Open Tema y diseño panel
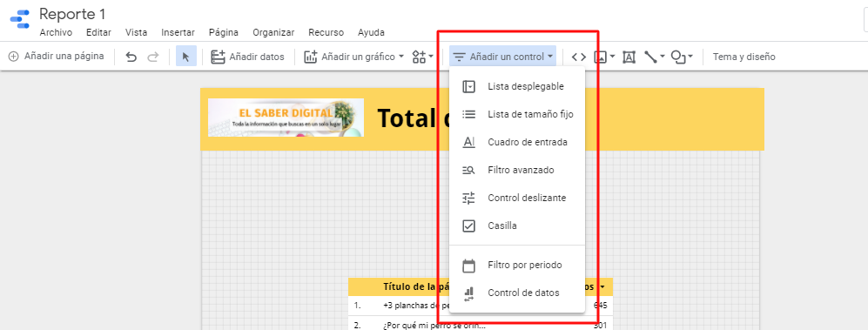Image resolution: width=868 pixels, height=330 pixels. (744, 57)
